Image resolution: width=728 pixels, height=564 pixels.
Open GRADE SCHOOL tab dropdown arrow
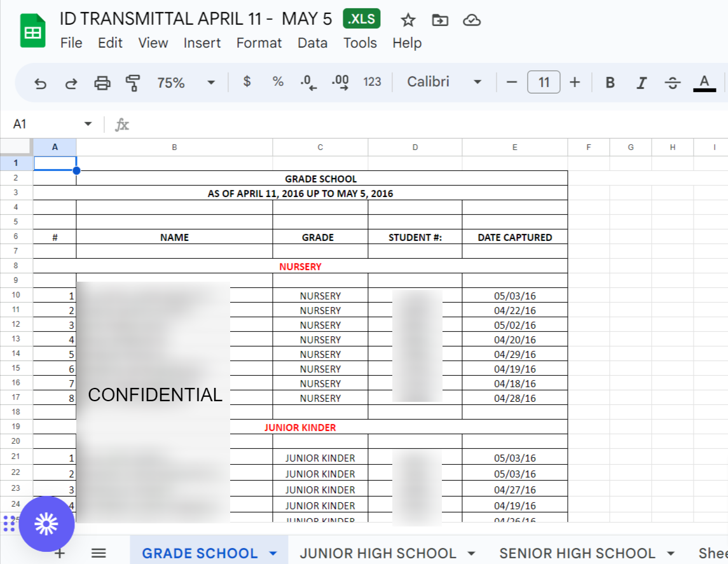273,553
